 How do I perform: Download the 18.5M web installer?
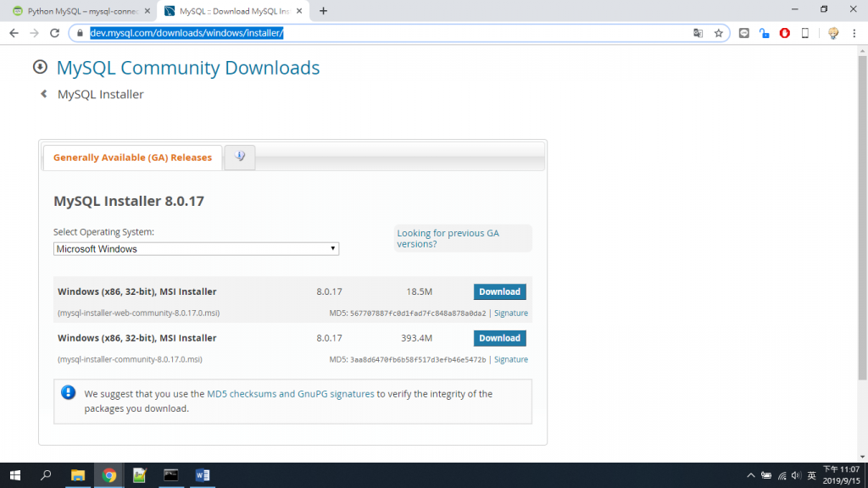pos(499,291)
